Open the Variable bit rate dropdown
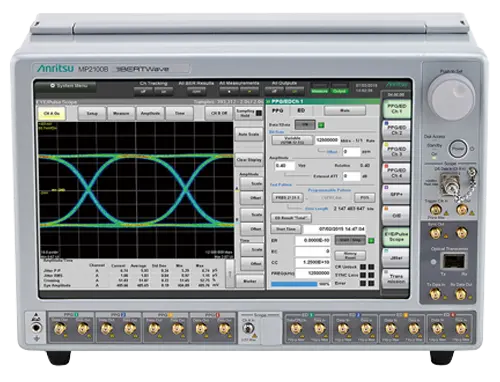The width and height of the screenshot is (500, 382). [x=292, y=140]
